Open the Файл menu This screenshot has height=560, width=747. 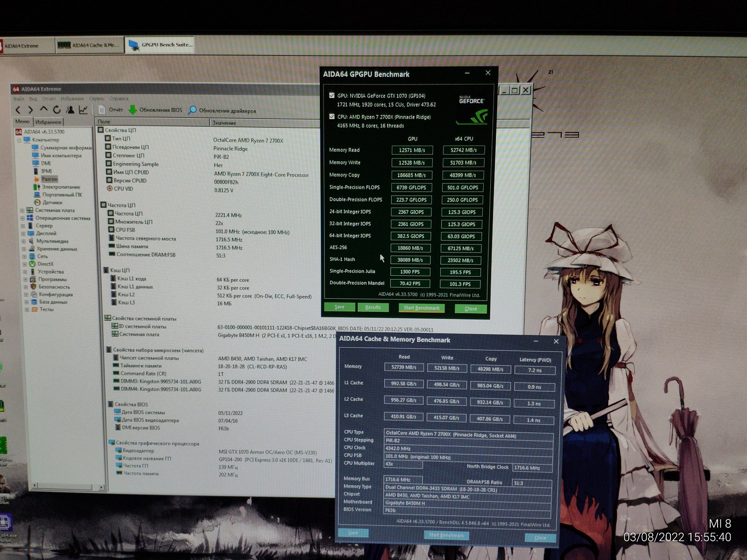coord(19,99)
